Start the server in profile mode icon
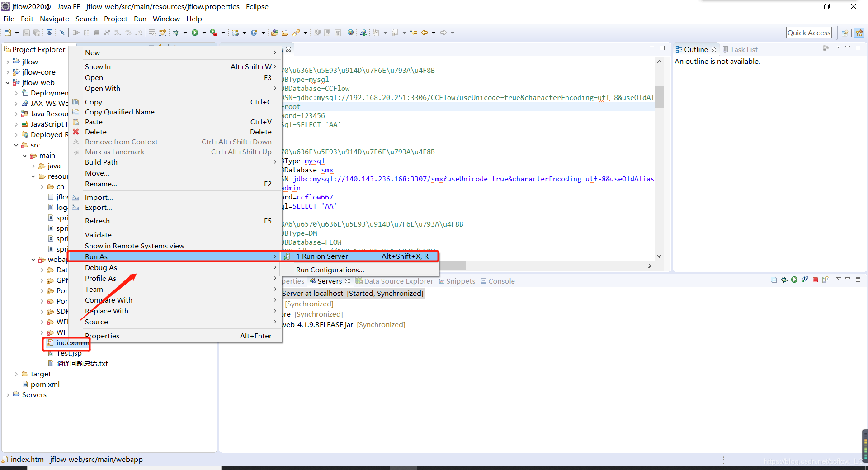 pyautogui.click(x=805, y=280)
